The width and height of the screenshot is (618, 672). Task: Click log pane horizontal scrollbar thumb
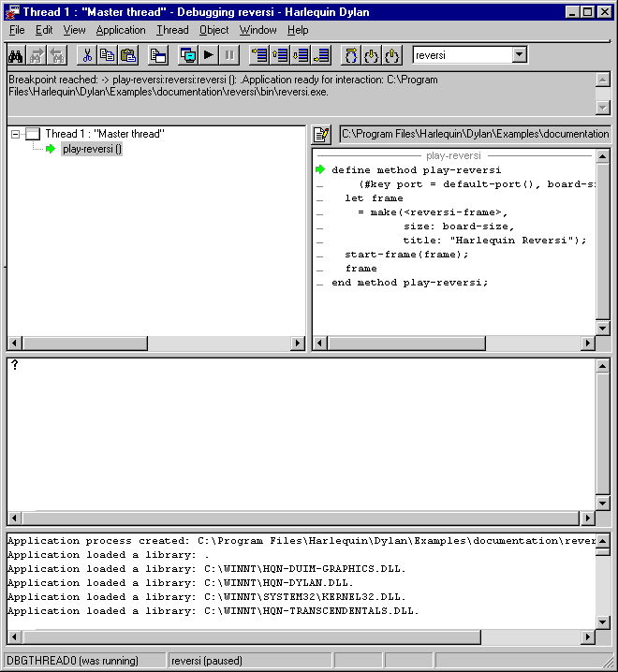coord(252,636)
